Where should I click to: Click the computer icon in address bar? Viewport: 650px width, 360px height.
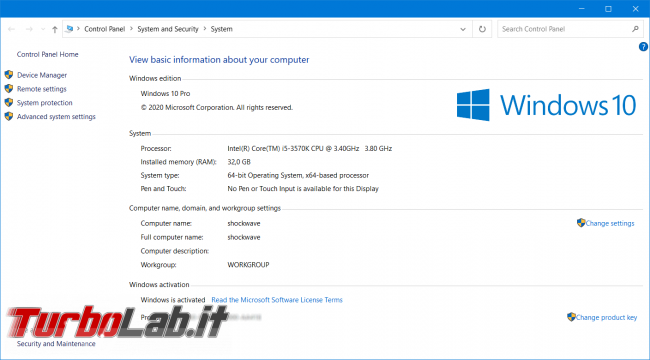[x=70, y=29]
